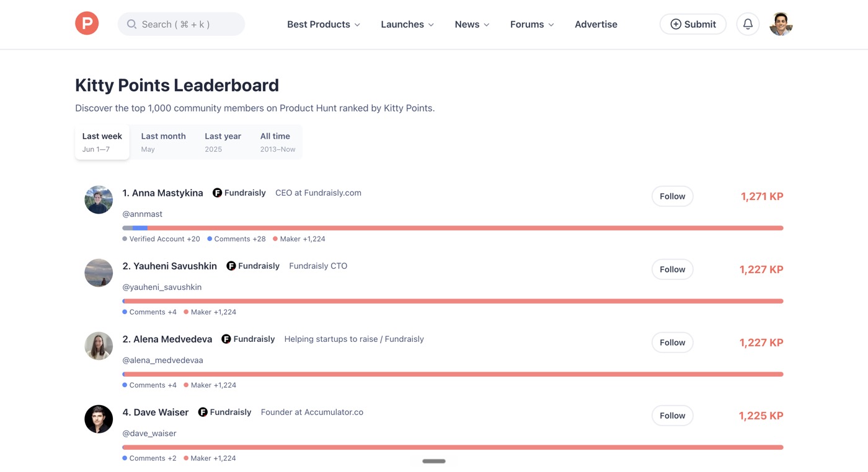This screenshot has width=868, height=472.
Task: Click the @yauheni_savushkin handle
Action: point(162,287)
